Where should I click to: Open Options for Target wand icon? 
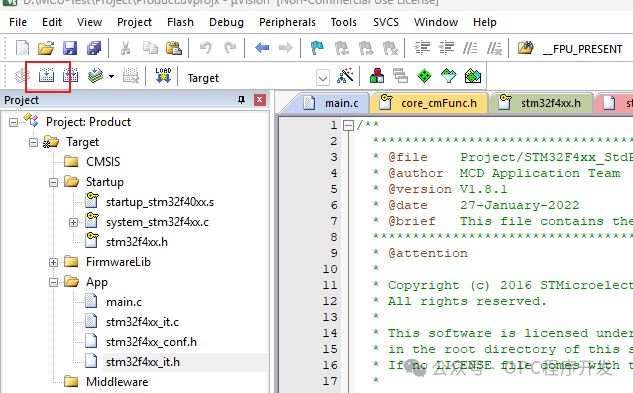click(x=345, y=76)
